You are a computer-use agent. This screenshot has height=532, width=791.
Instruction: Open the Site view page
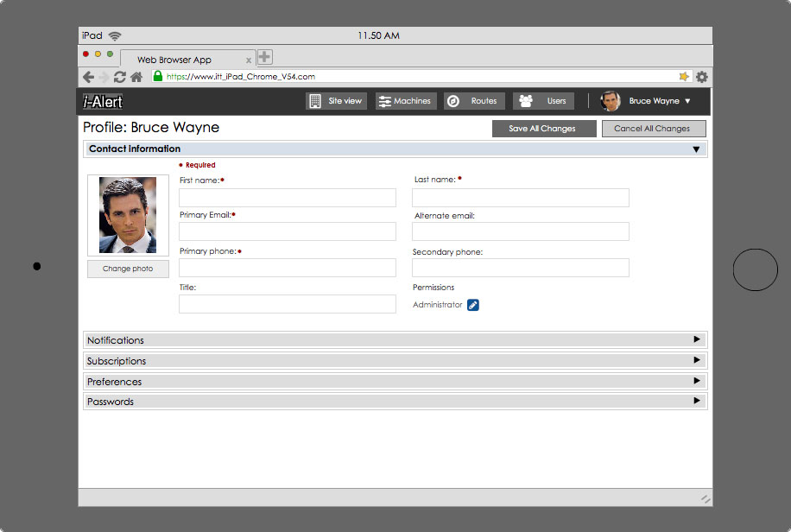pyautogui.click(x=336, y=101)
